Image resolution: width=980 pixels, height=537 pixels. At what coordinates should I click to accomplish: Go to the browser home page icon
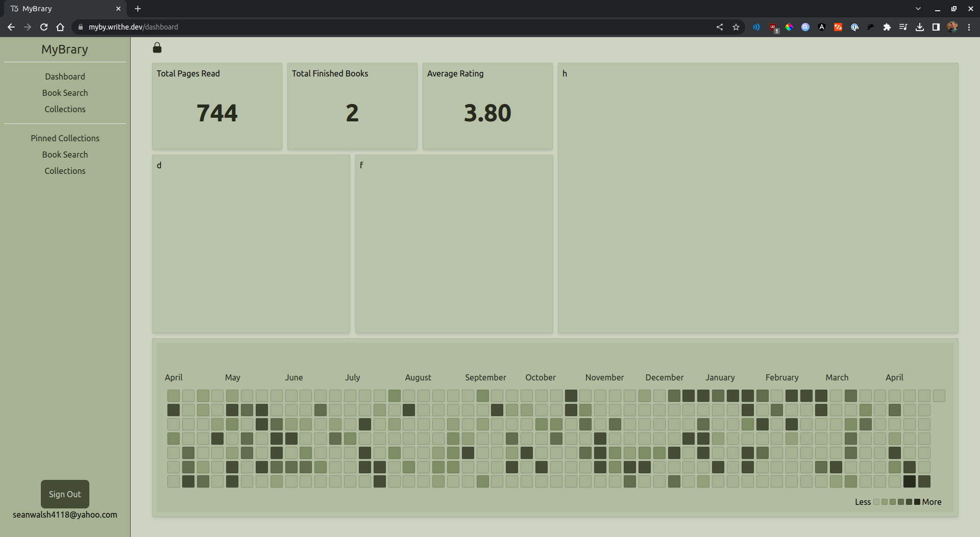point(60,27)
